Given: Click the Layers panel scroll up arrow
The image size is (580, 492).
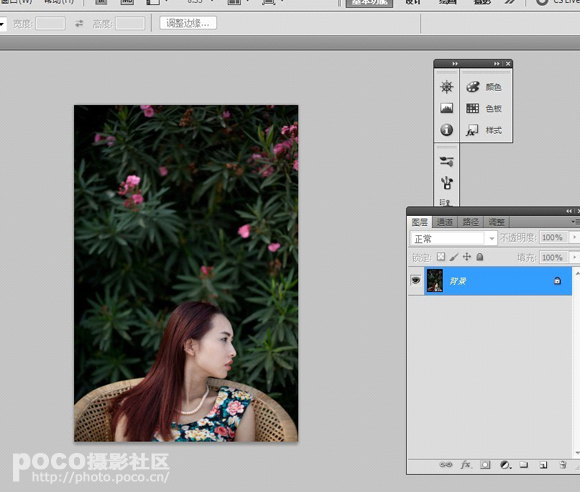Looking at the screenshot, I should click(x=577, y=273).
